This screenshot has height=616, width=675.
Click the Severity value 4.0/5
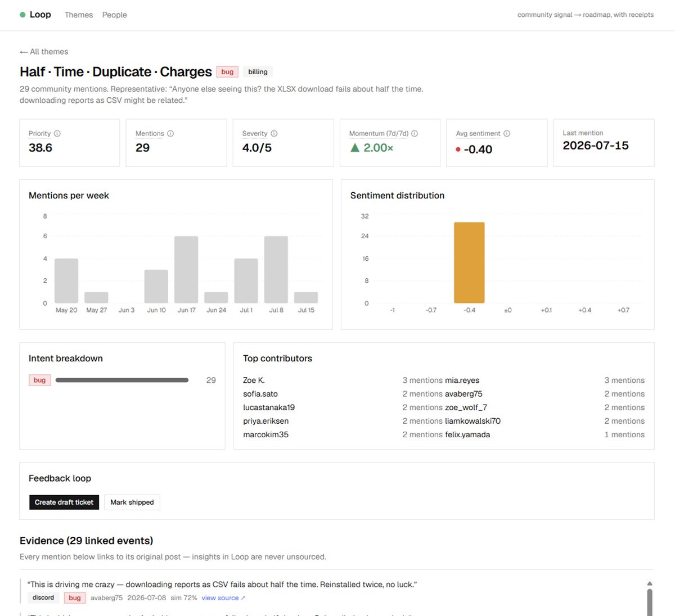pos(257,148)
